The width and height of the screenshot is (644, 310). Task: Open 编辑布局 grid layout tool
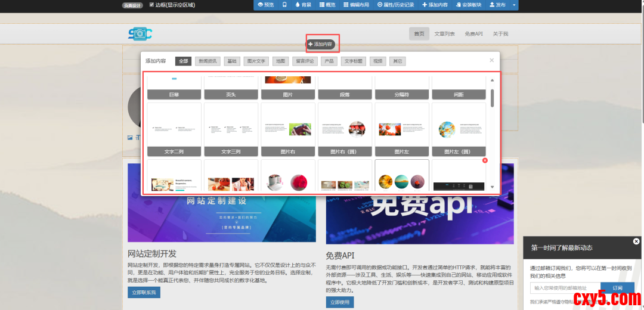click(x=355, y=5)
